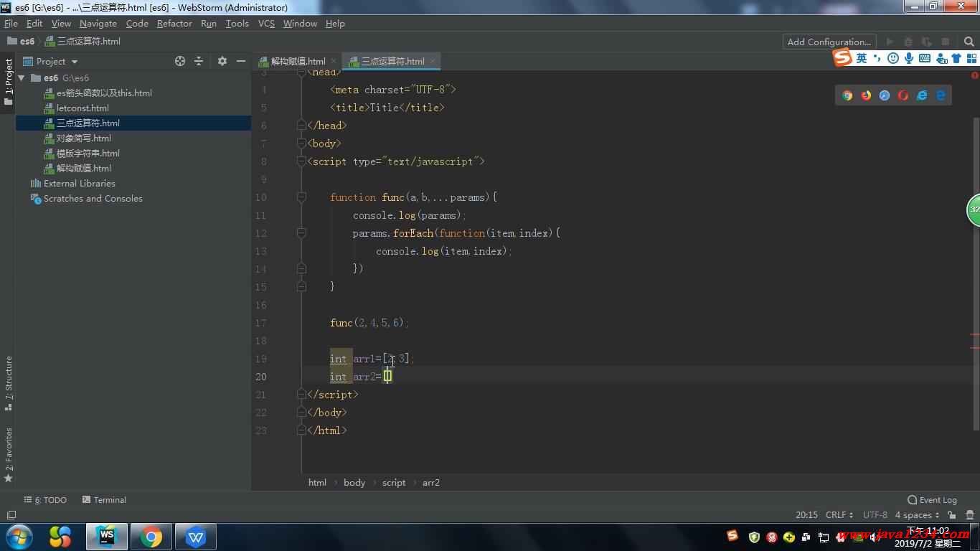Open Sogou soft keyboard icon
Screen dimensions: 980x551
pos(925,58)
